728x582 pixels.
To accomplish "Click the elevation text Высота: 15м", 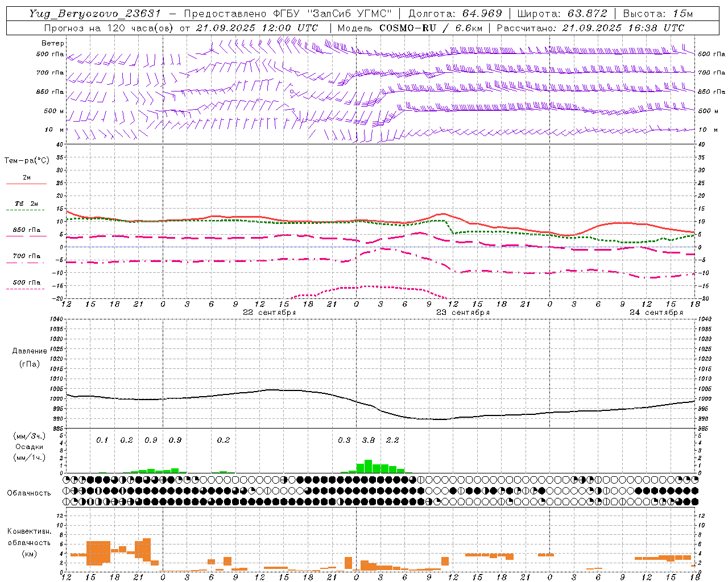I will [658, 14].
